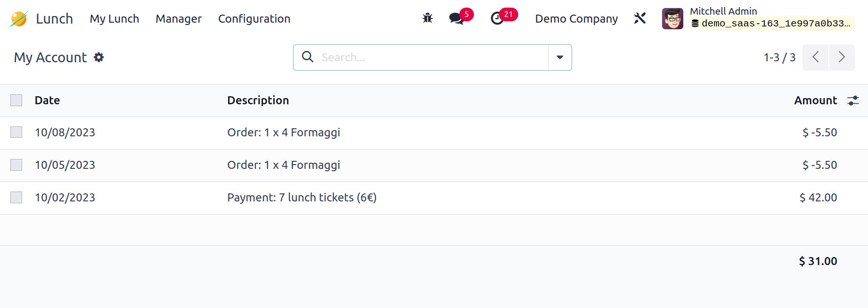Open the My Lunch menu
Screen dimensions: 868x308
[115, 19]
